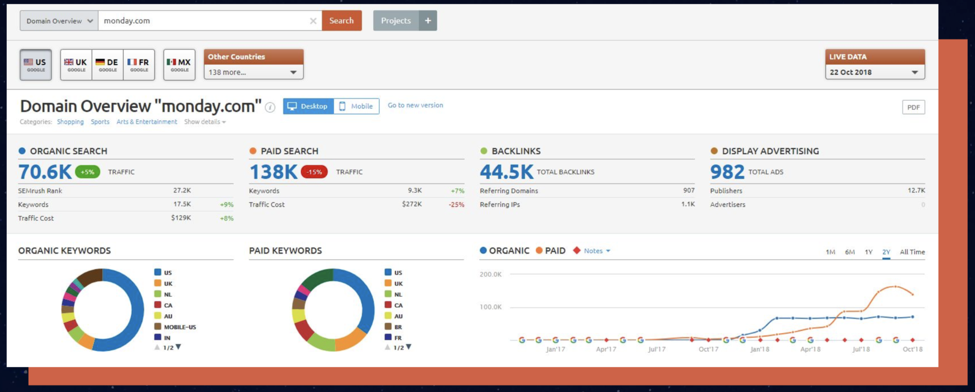Export the report with the PDF button
The height and width of the screenshot is (392, 975).
pos(913,108)
